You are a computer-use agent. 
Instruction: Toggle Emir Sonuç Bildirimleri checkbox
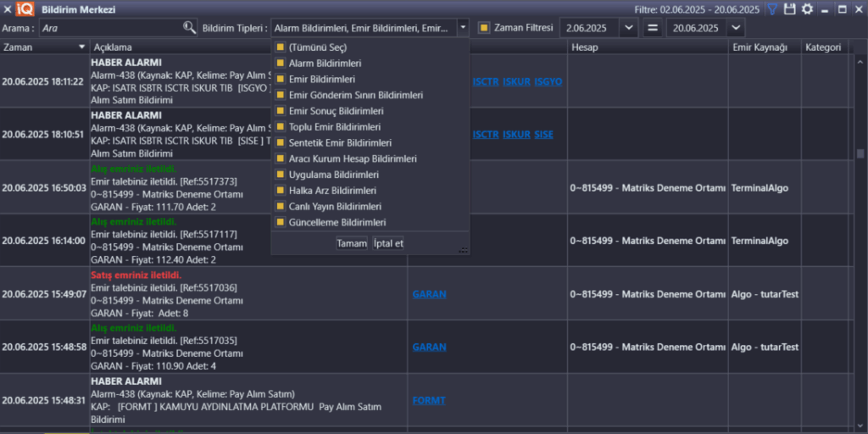(280, 111)
